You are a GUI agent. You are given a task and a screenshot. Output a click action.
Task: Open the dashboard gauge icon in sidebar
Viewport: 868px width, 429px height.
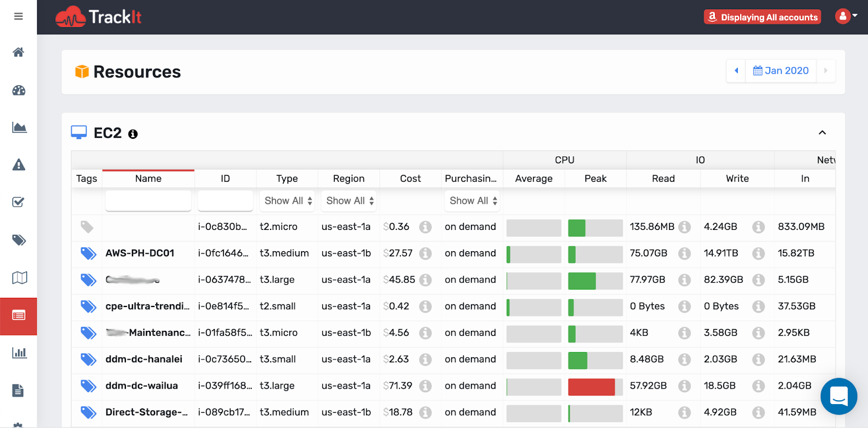pyautogui.click(x=18, y=90)
